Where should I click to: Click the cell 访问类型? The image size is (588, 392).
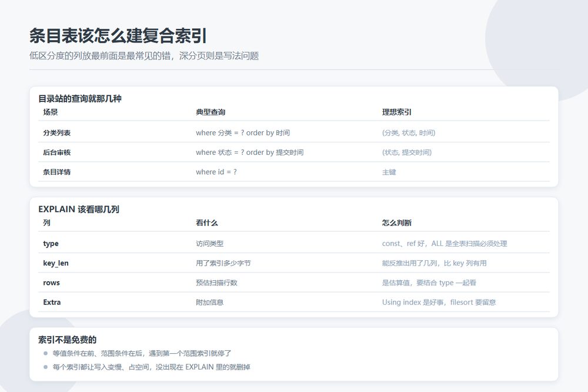coord(210,243)
